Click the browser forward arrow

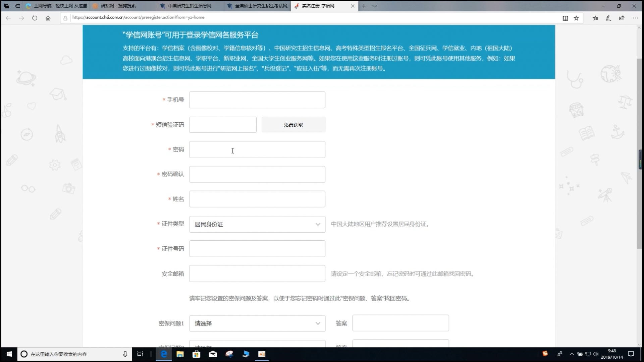[21, 18]
